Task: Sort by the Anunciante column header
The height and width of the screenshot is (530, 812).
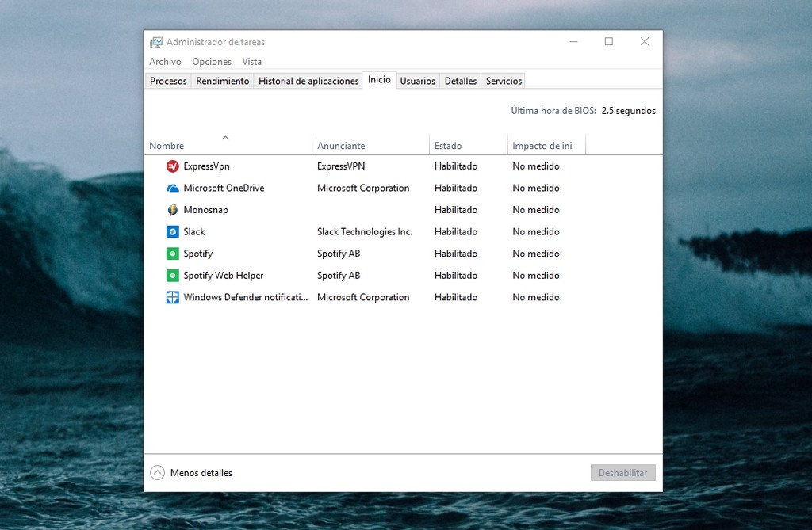Action: [x=371, y=144]
